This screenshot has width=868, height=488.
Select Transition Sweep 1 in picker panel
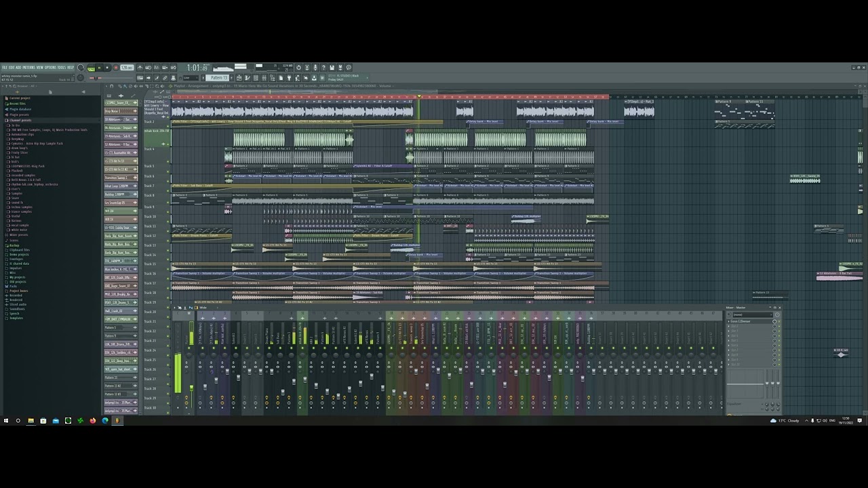(x=121, y=178)
